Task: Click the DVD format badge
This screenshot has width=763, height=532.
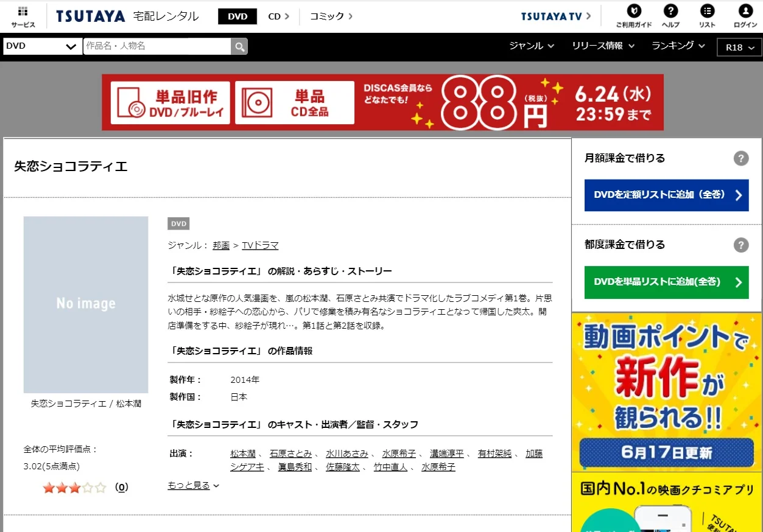Action: pos(178,224)
